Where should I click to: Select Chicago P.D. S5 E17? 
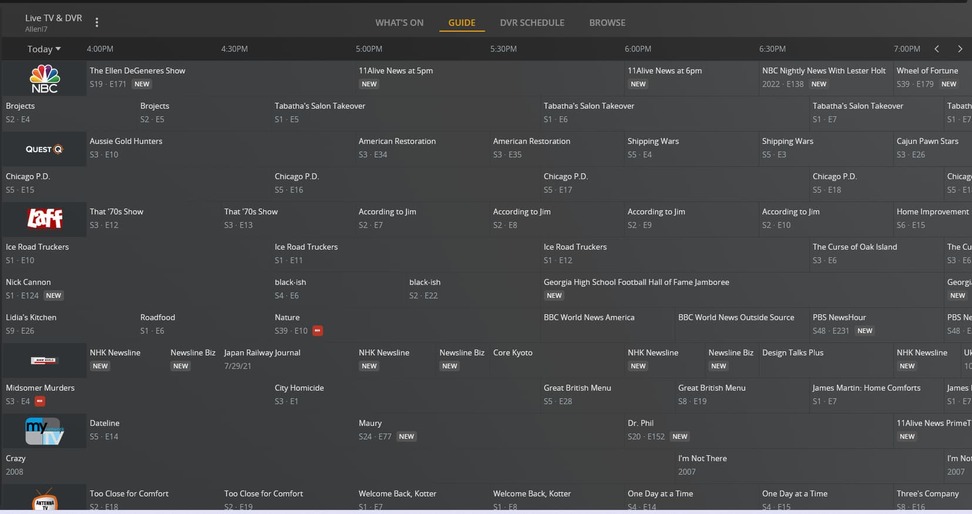pyautogui.click(x=675, y=184)
